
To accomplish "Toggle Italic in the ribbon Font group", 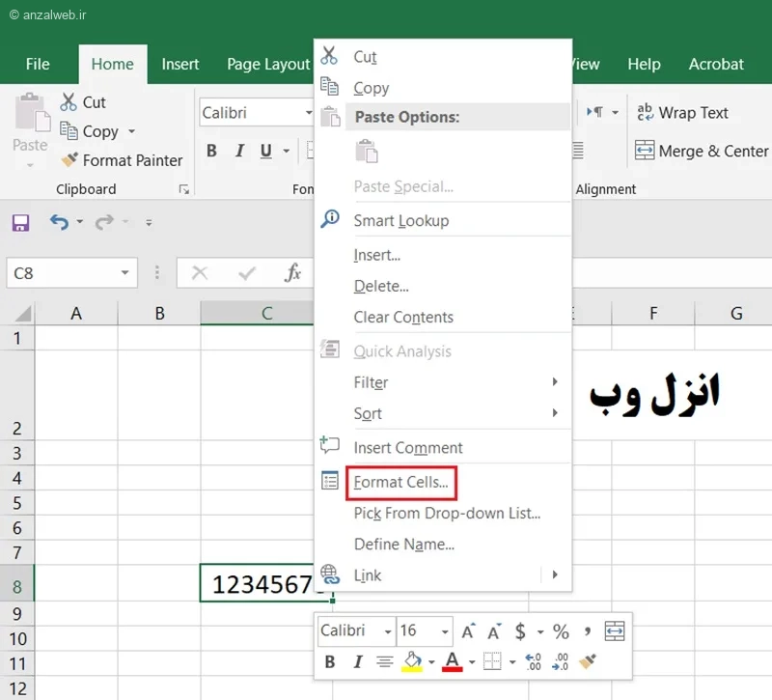I will pyautogui.click(x=239, y=151).
